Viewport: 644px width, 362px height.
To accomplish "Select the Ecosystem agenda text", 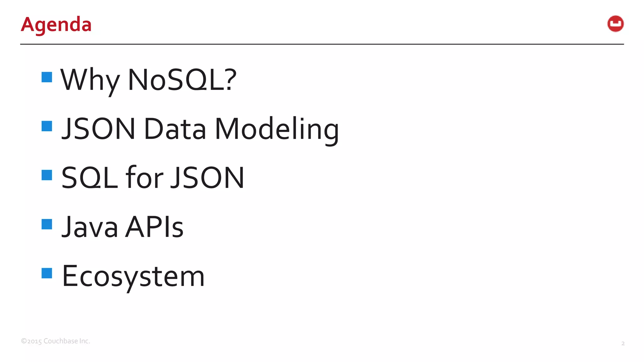I will point(134,277).
